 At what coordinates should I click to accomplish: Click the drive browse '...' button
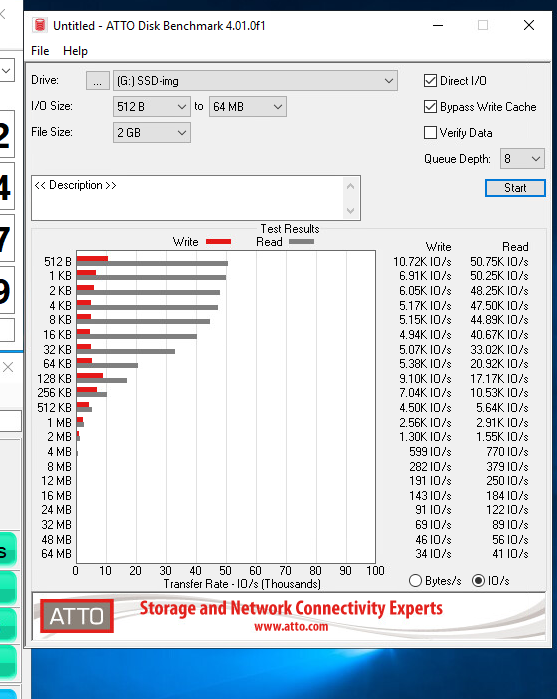click(x=98, y=81)
